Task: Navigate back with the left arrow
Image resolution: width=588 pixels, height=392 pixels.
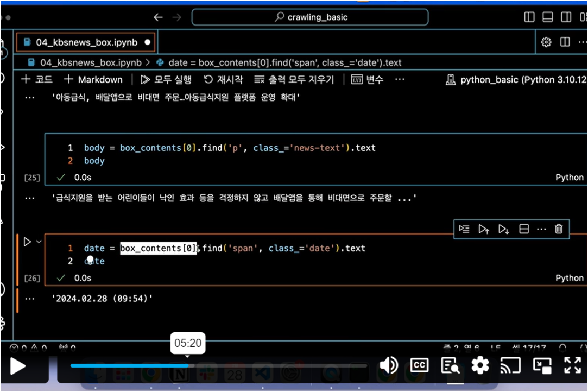Action: click(x=158, y=17)
